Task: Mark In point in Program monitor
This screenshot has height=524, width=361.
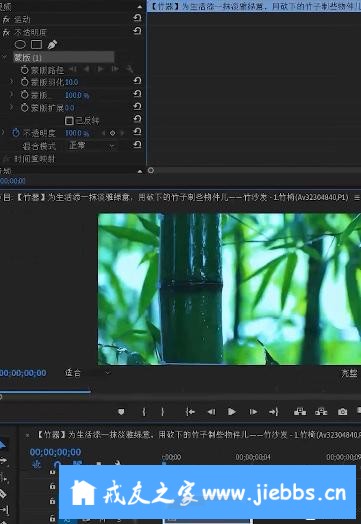Action: [144, 412]
